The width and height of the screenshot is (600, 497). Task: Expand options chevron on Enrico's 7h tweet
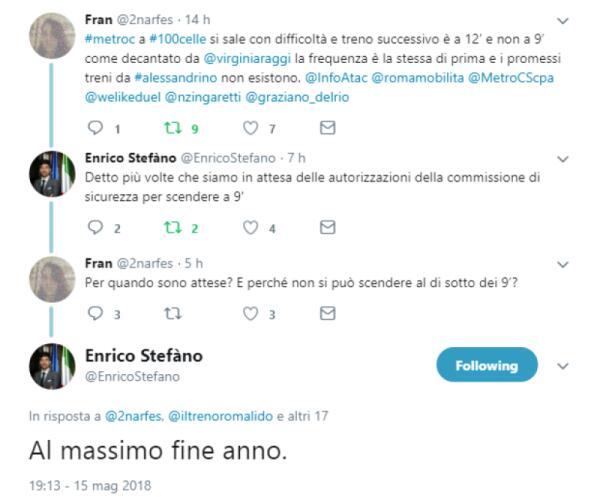(x=561, y=158)
